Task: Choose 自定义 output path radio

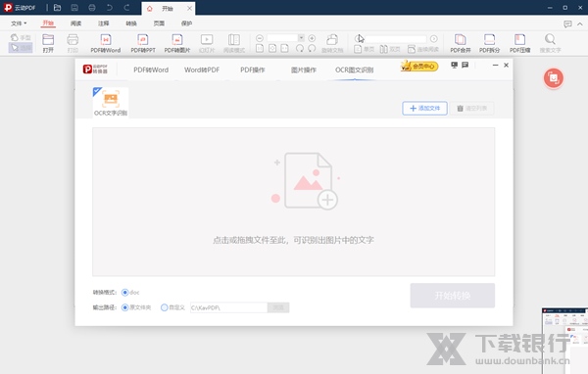Action: point(165,307)
